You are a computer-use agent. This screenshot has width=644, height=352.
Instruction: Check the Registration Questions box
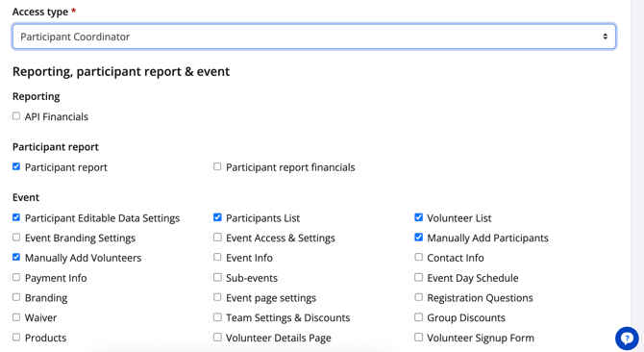(x=418, y=297)
